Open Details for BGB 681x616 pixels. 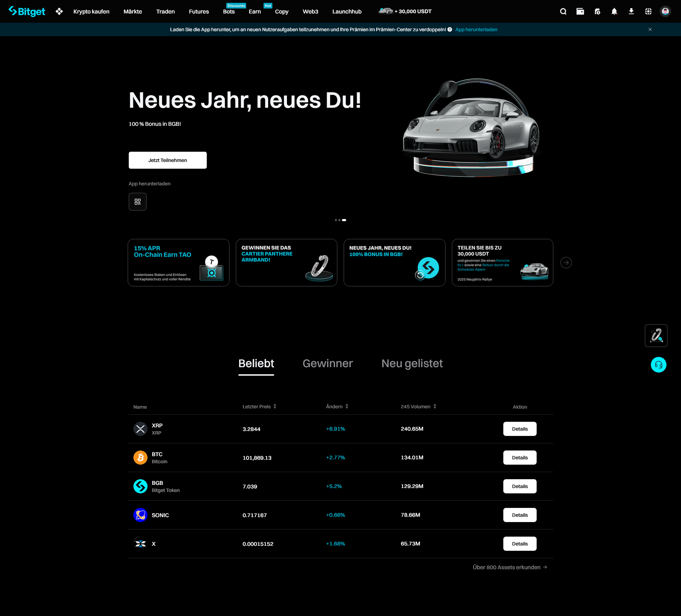[520, 486]
